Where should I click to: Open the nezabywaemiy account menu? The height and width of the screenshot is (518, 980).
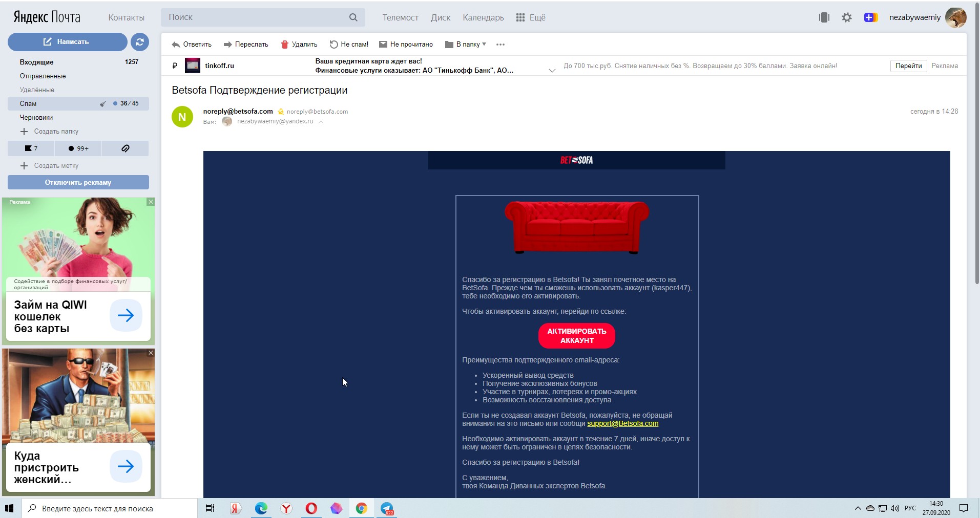click(x=915, y=17)
